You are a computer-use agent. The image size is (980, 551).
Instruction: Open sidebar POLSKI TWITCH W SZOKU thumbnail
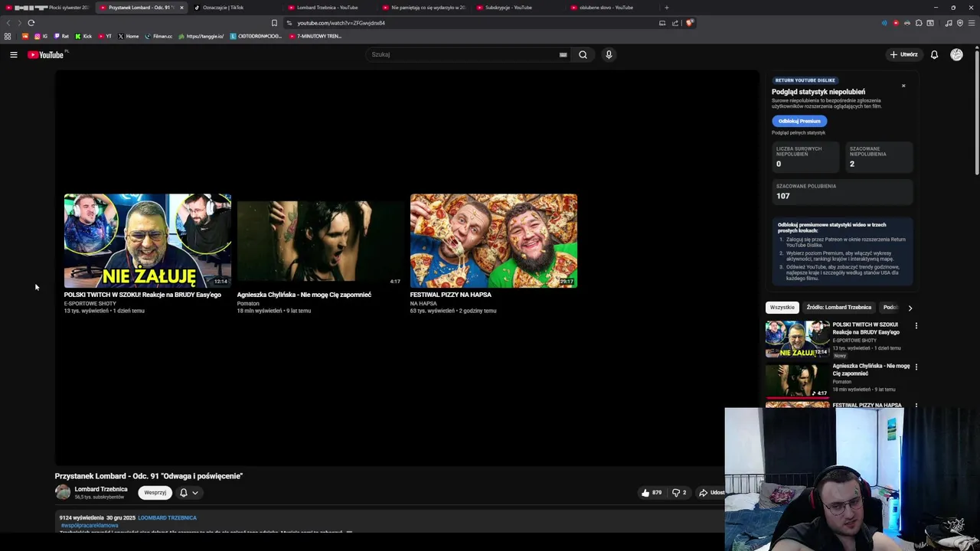click(x=797, y=339)
